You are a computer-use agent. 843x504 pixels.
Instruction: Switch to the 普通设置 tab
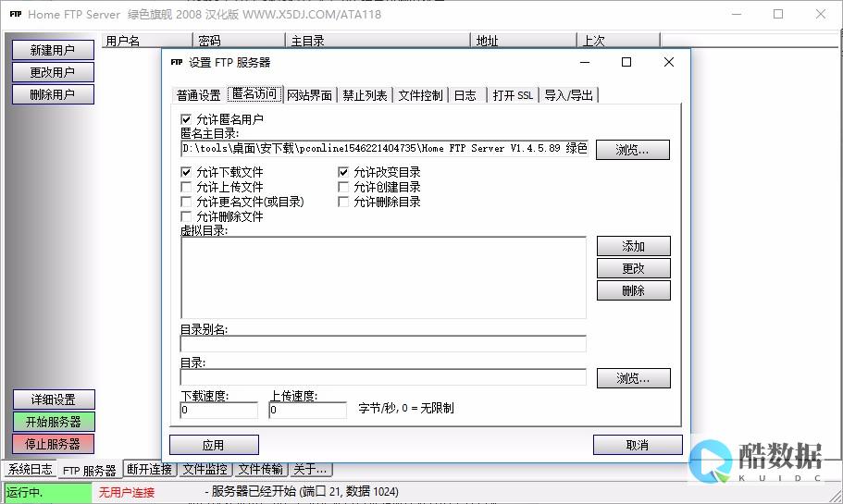[x=198, y=95]
